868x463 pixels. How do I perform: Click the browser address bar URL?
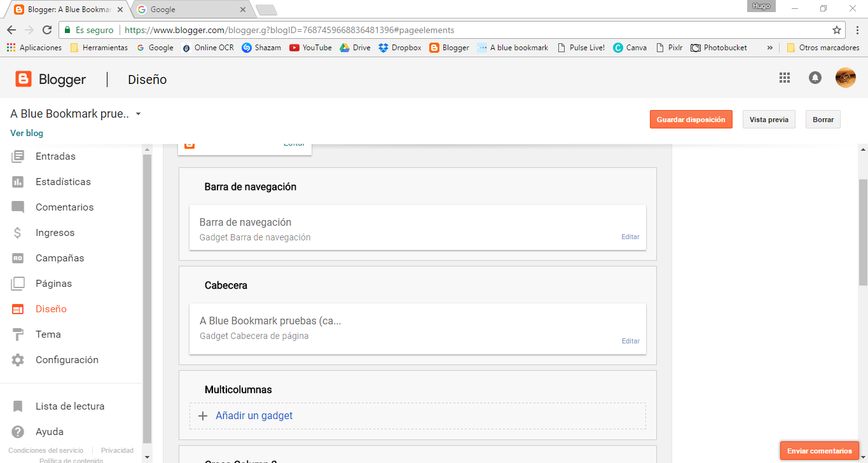(x=289, y=30)
